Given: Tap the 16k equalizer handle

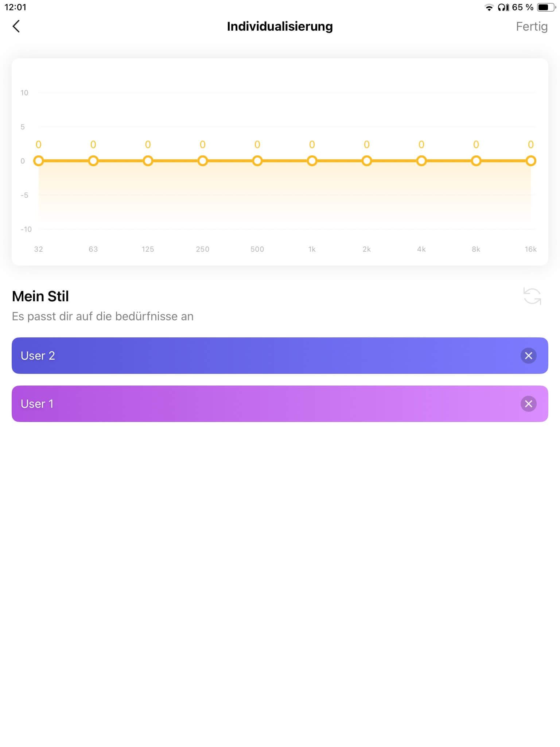Looking at the screenshot, I should pyautogui.click(x=531, y=161).
